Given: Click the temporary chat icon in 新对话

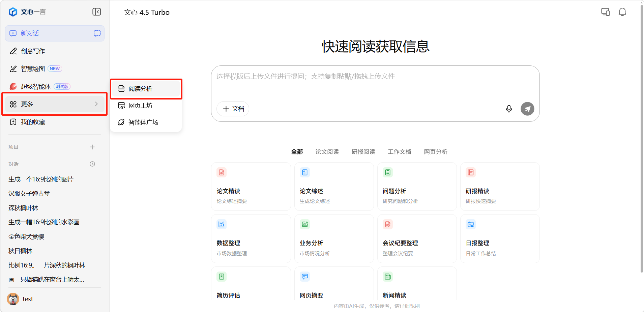Looking at the screenshot, I should pos(97,33).
